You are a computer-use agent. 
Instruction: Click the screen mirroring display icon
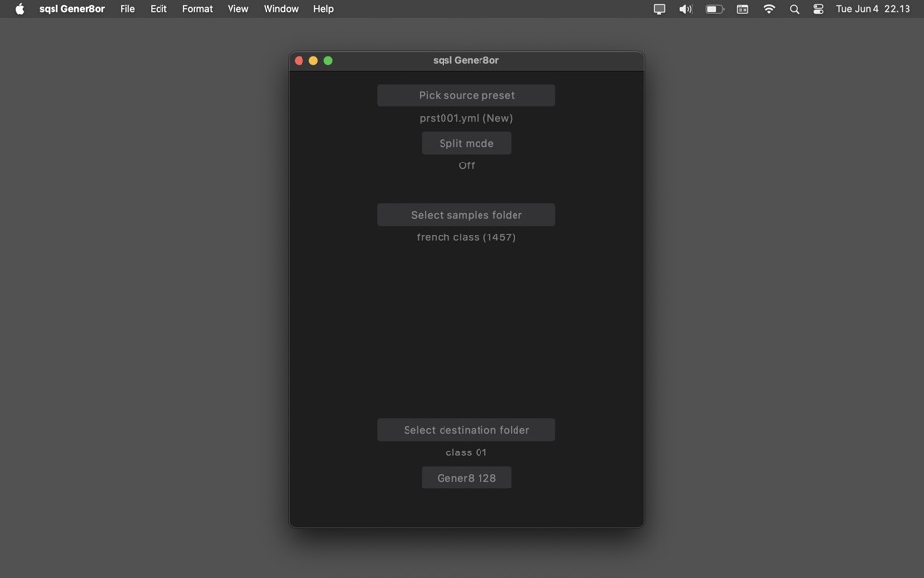pyautogui.click(x=659, y=9)
